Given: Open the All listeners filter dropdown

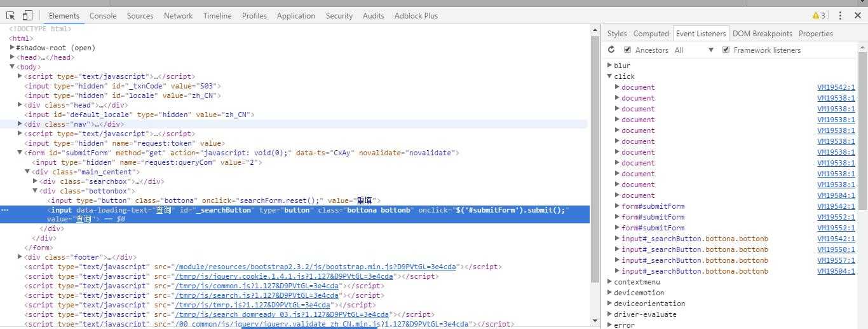Looking at the screenshot, I should pyautogui.click(x=694, y=50).
